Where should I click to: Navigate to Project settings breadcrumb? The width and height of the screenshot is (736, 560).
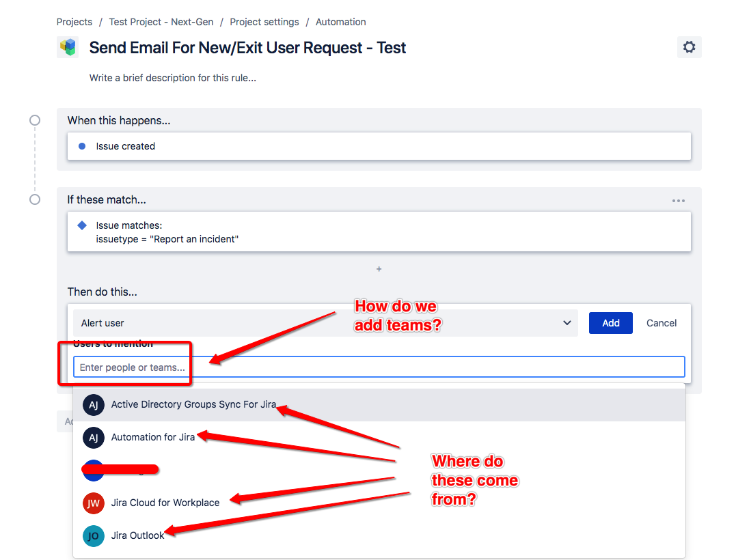[x=264, y=22]
